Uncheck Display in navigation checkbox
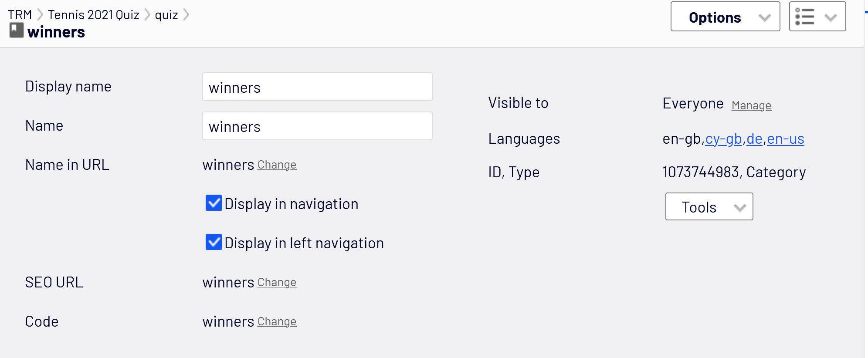This screenshot has width=868, height=358. tap(214, 203)
